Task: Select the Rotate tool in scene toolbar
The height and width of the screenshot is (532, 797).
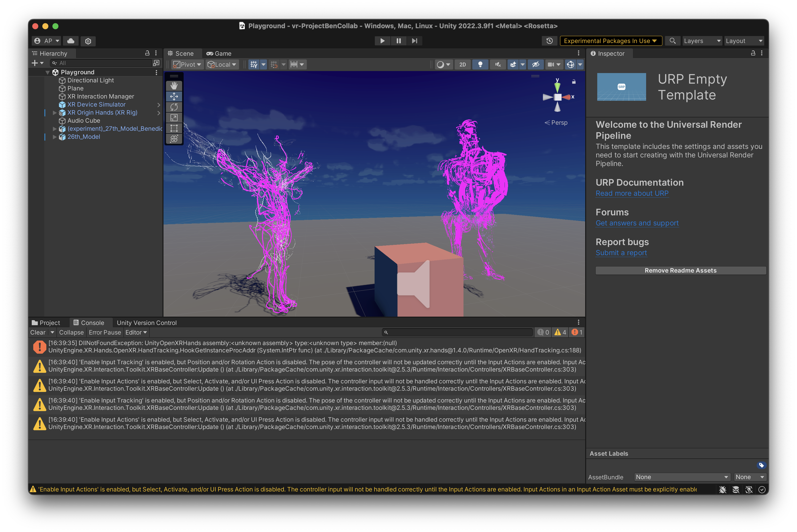Action: (x=174, y=107)
